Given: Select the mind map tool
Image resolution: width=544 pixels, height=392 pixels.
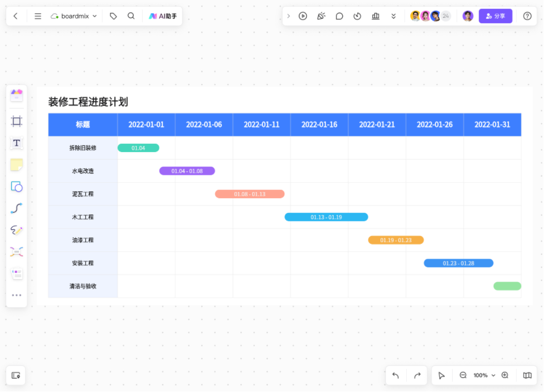Looking at the screenshot, I should pyautogui.click(x=17, y=252).
